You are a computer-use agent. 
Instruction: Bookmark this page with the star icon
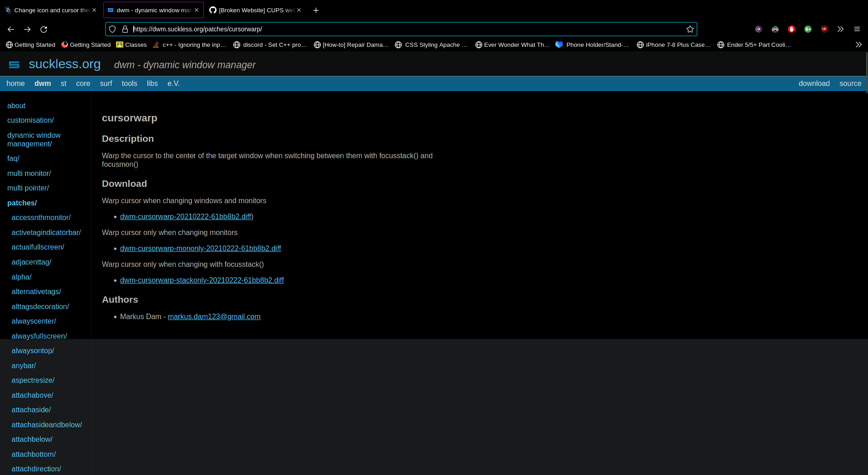[x=690, y=29]
